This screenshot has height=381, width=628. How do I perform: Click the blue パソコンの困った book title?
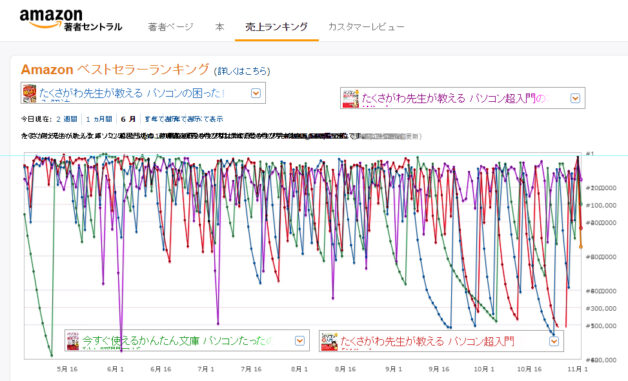point(131,93)
